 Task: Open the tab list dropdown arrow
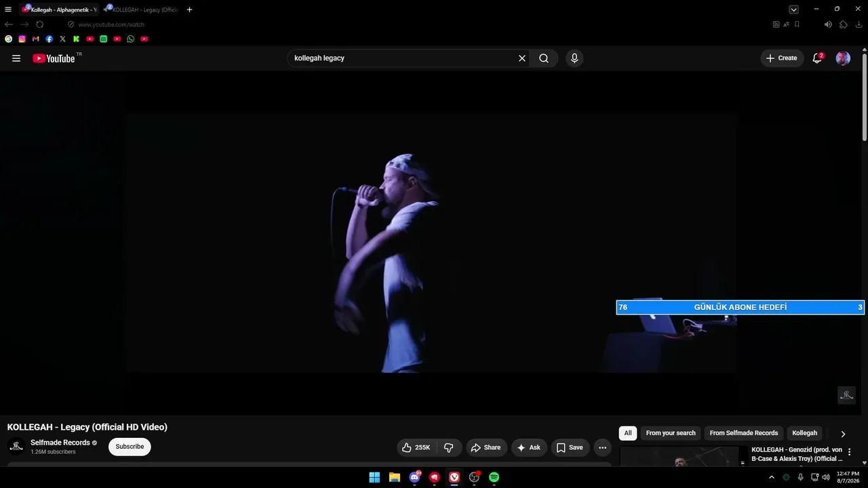793,9
